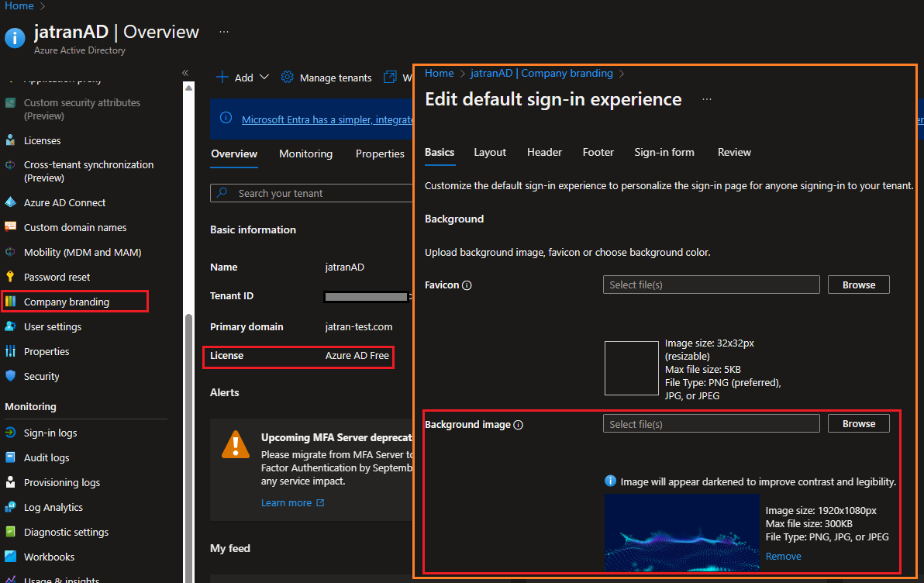Open Custom security attributes icon in sidebar

(10, 102)
